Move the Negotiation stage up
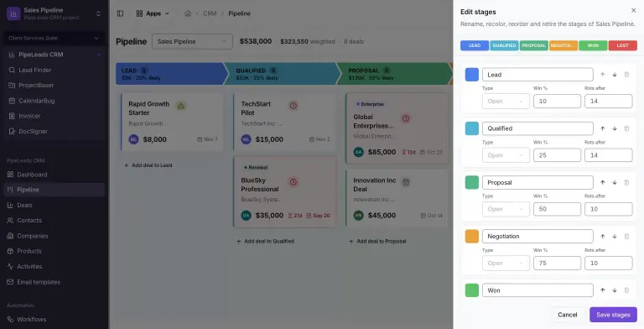The image size is (644, 329). pos(603,237)
